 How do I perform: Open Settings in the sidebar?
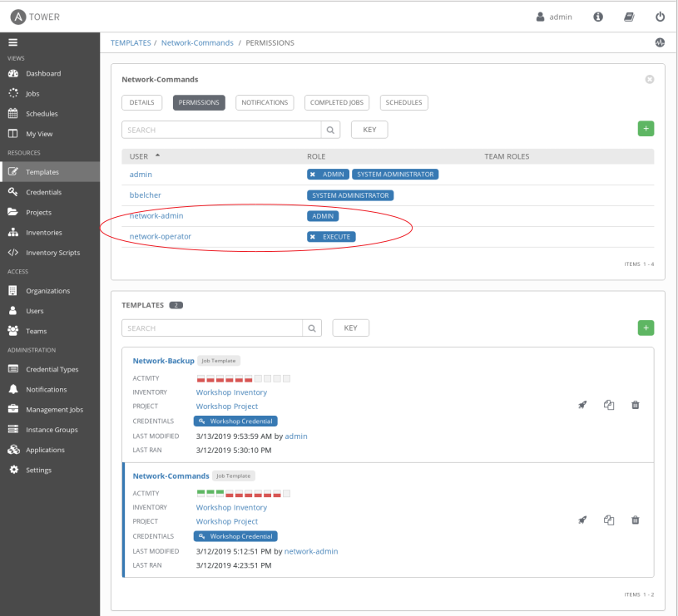50,470
